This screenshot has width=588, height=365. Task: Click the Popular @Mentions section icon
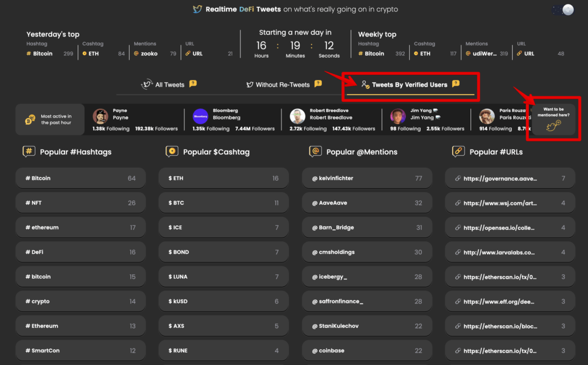[x=315, y=151]
